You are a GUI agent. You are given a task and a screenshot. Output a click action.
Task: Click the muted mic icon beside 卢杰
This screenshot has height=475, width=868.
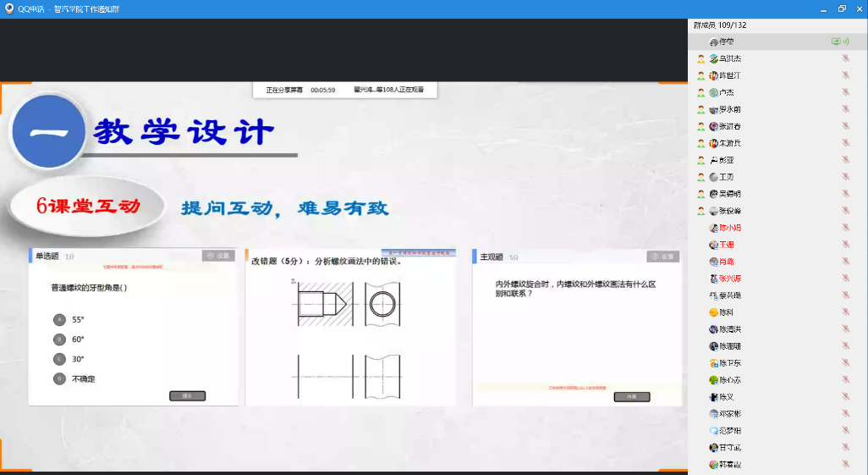pyautogui.click(x=845, y=92)
